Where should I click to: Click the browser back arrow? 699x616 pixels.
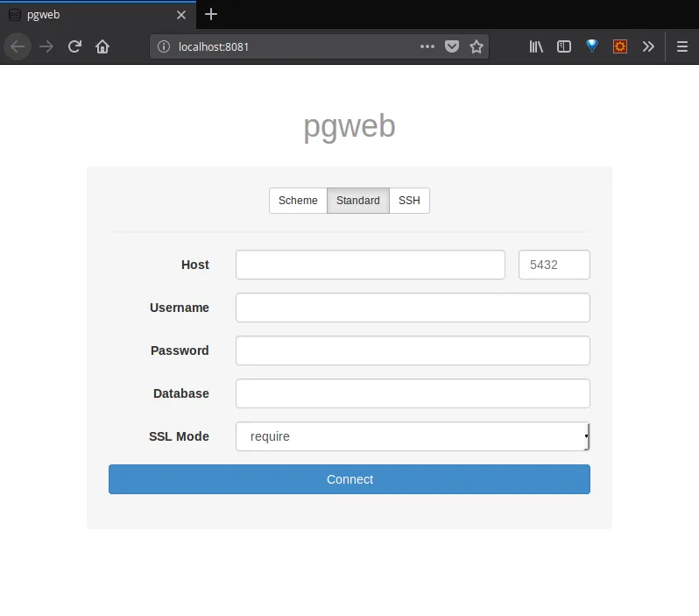pyautogui.click(x=18, y=46)
